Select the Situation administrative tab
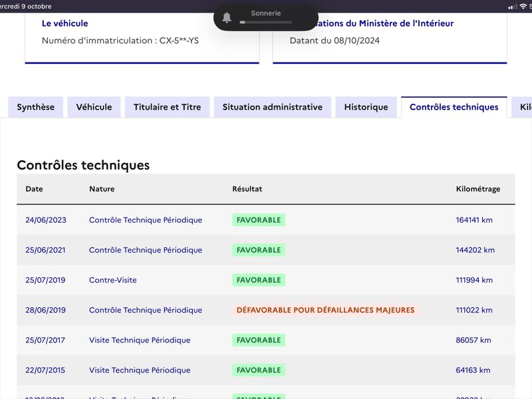The image size is (532, 399). [x=273, y=107]
